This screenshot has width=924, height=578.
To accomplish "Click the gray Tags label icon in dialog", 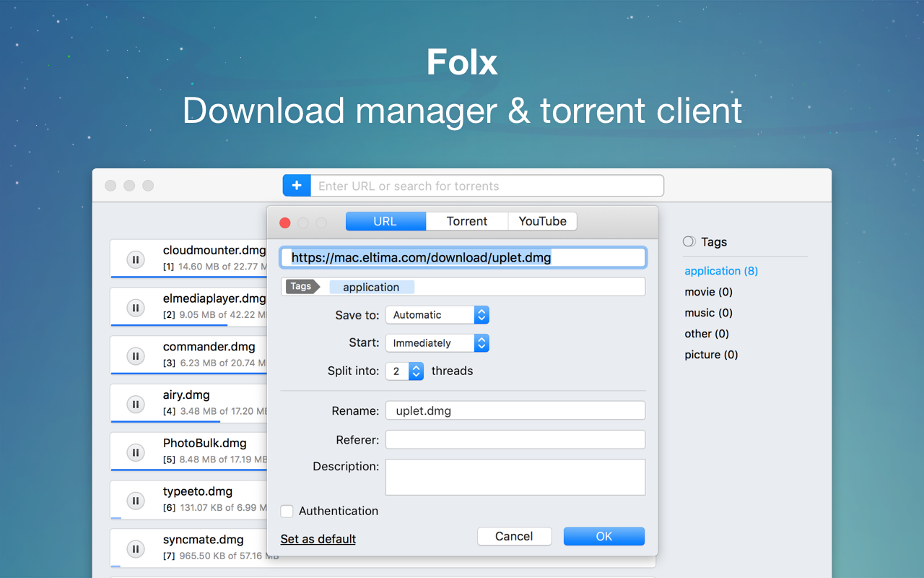I will (302, 287).
